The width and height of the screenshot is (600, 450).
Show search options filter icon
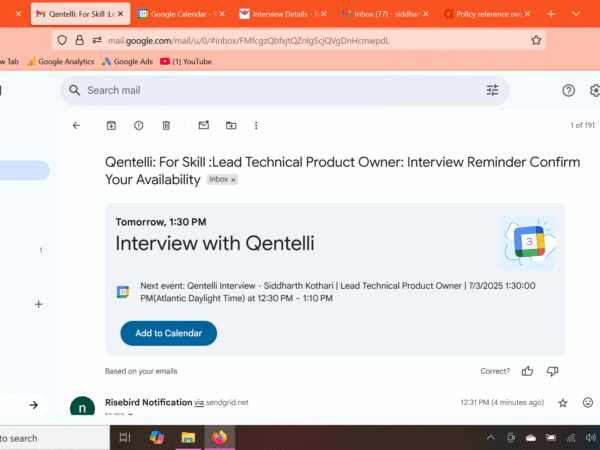tap(492, 90)
